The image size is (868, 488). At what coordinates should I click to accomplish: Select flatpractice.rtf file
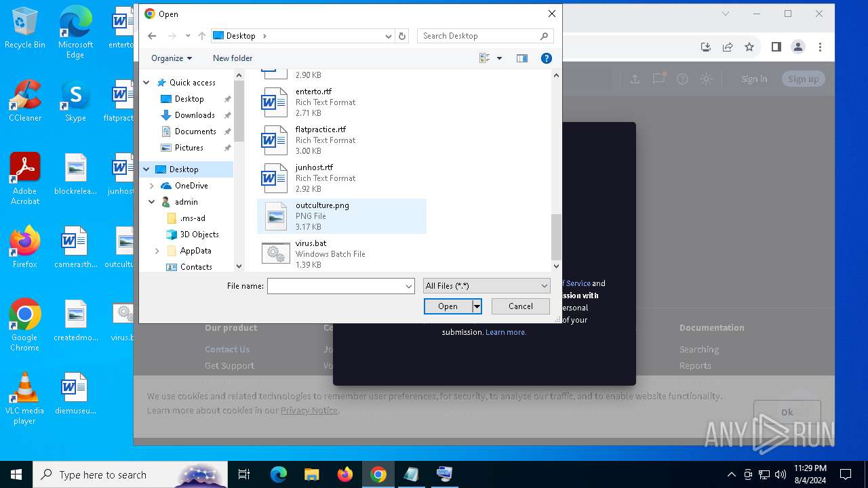point(342,140)
